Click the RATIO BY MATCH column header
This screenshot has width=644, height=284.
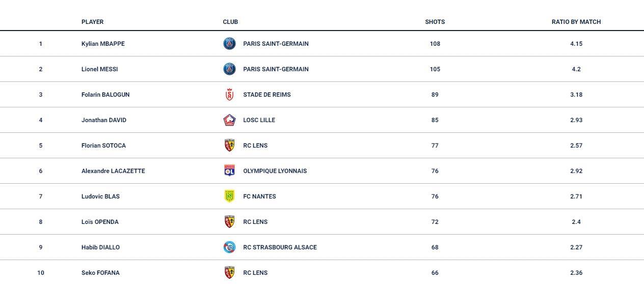click(576, 22)
